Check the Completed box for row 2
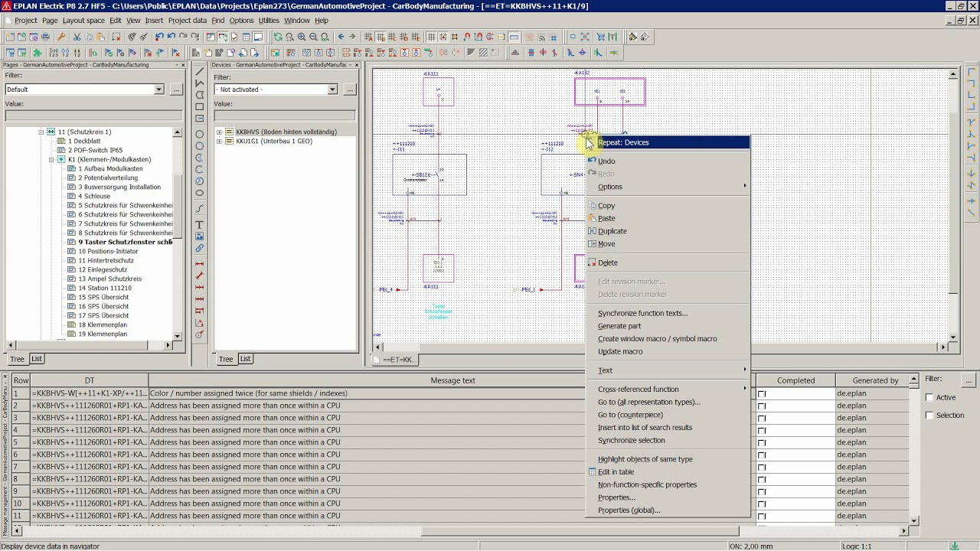980x551 pixels. 762,406
